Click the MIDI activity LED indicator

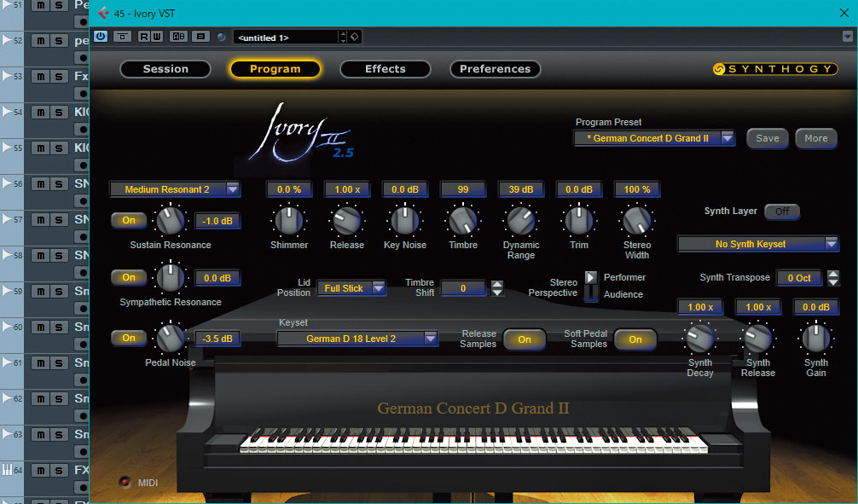click(x=125, y=482)
